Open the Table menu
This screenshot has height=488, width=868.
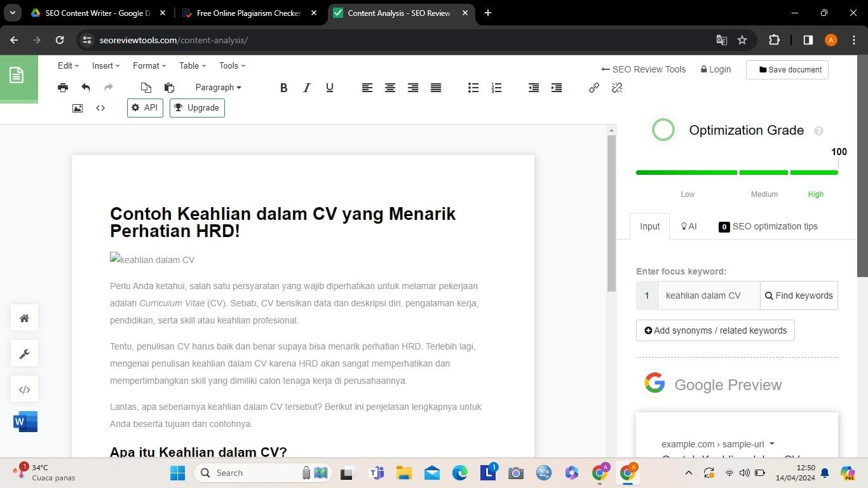[x=193, y=65]
